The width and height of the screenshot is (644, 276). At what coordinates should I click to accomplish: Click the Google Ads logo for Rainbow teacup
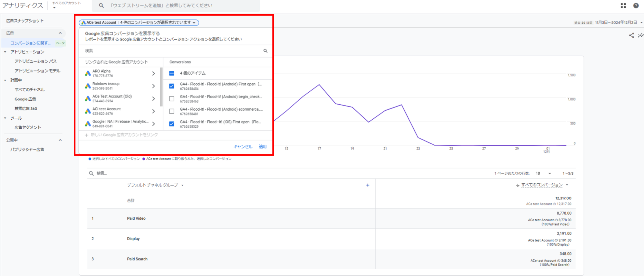(88, 86)
